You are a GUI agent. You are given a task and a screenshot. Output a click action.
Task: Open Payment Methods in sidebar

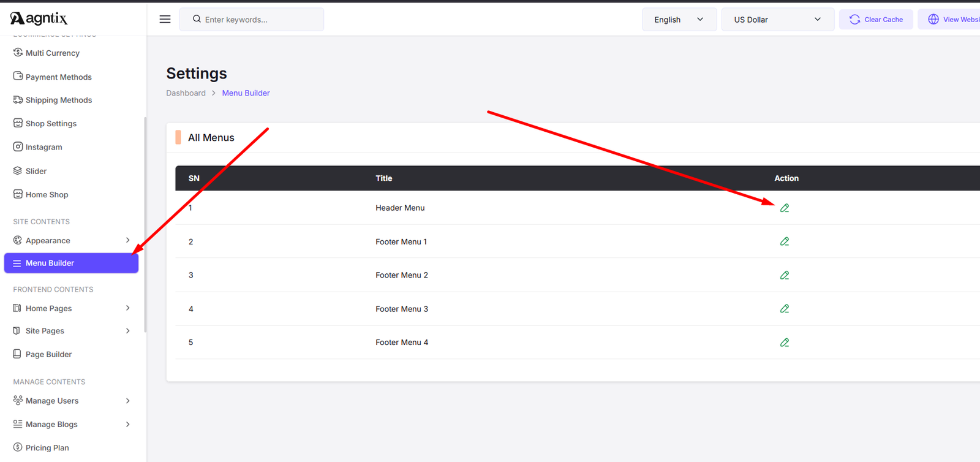(x=58, y=77)
